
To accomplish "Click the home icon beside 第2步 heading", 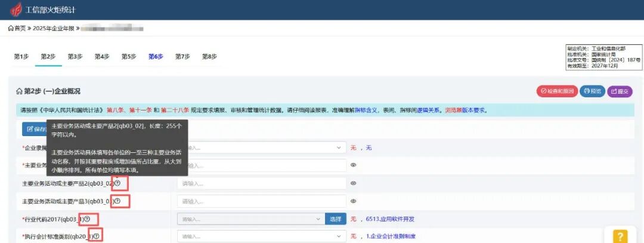I will [x=19, y=91].
